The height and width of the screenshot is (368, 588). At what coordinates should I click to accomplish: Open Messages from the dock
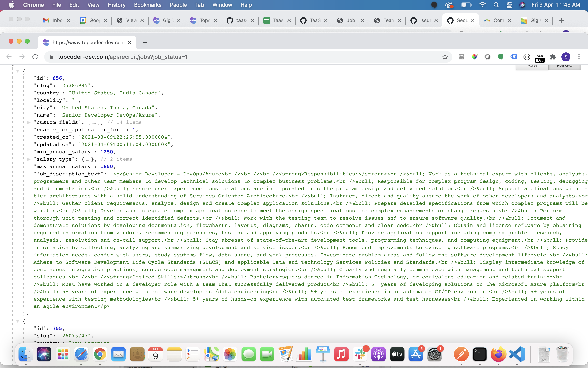(248, 354)
